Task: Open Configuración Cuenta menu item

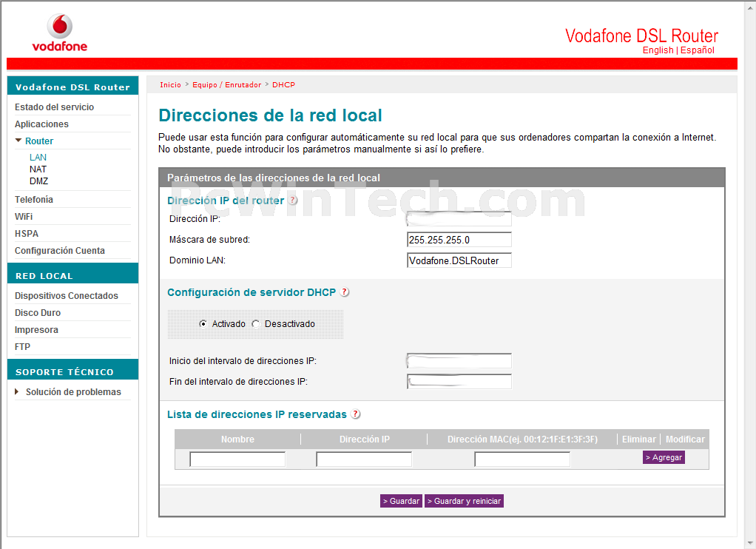Action: click(60, 250)
